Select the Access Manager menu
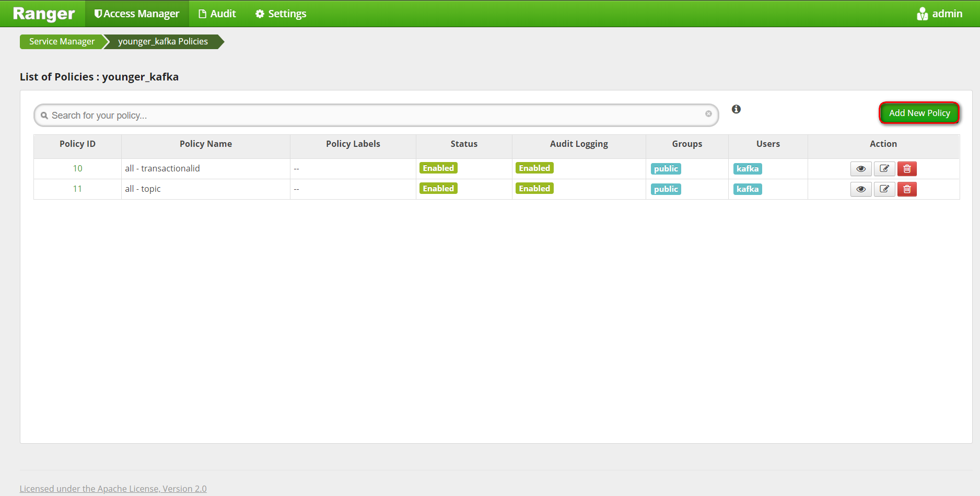 (136, 14)
